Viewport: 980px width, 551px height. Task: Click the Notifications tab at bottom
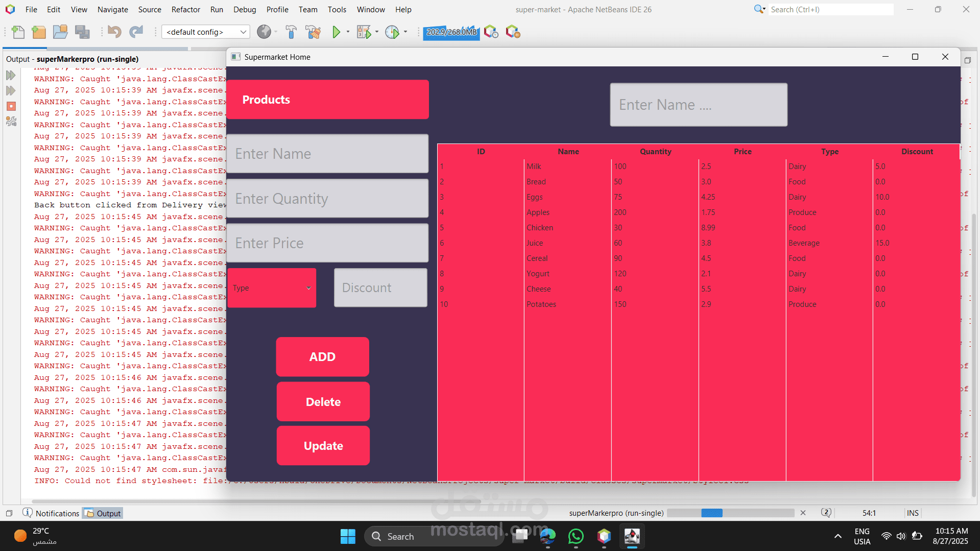(x=51, y=513)
